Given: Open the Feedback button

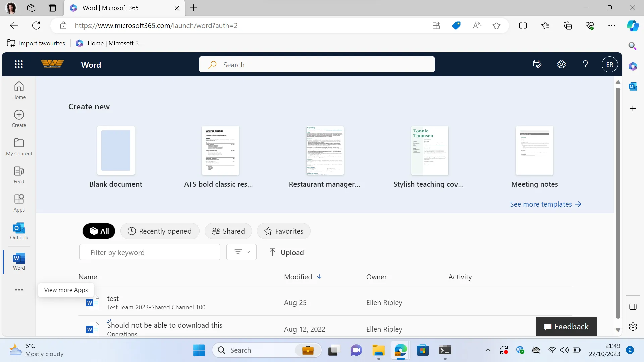Looking at the screenshot, I should 567,326.
